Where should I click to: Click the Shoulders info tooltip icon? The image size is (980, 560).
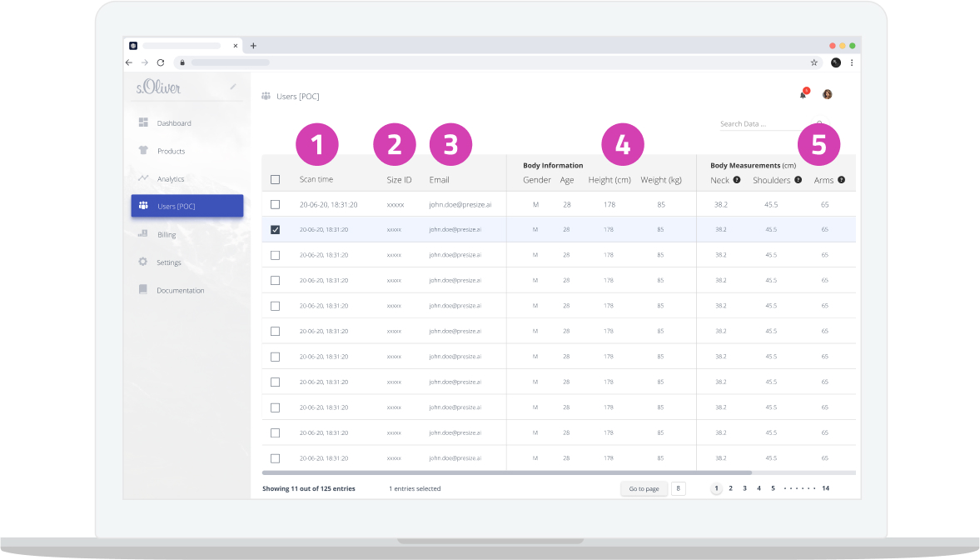[798, 179]
